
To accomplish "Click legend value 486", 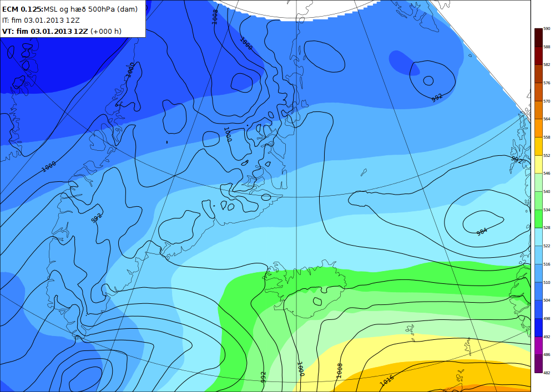I will [547, 354].
